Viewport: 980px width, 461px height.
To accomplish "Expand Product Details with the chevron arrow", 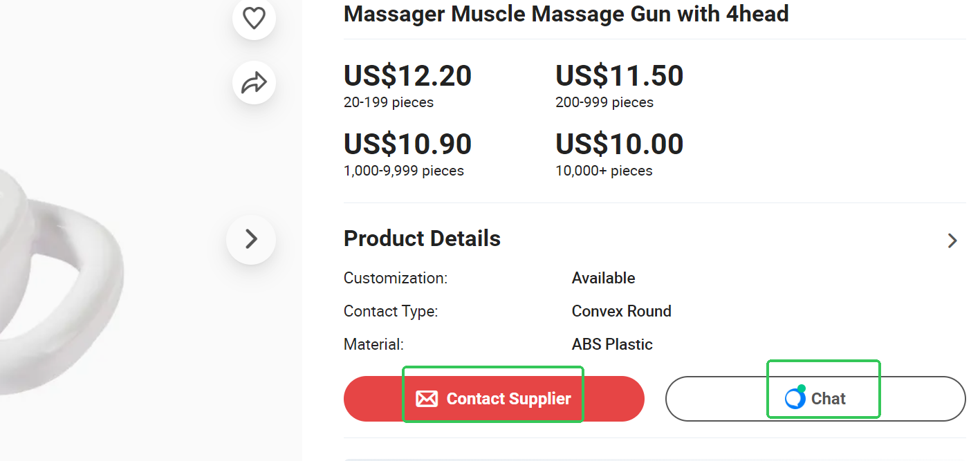I will click(952, 241).
